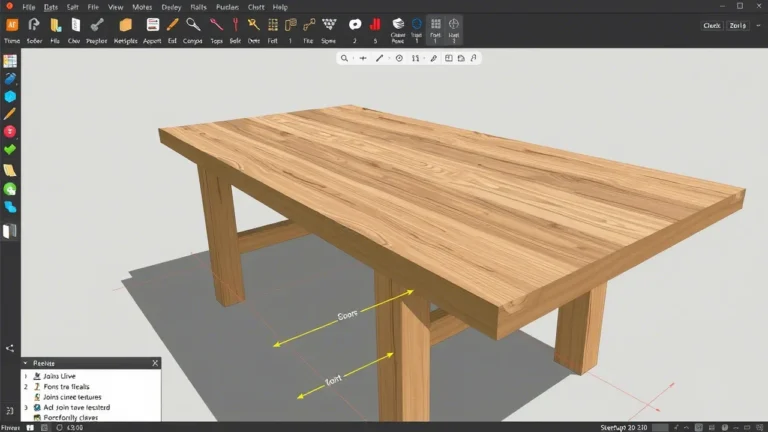
Task: Select the orange pencil in left sidebar
Action: [10, 114]
